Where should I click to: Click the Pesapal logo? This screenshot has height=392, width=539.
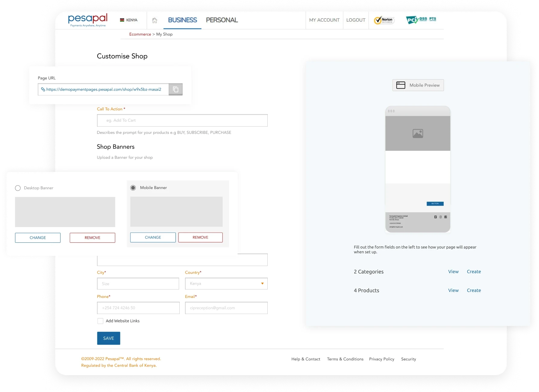tap(88, 20)
